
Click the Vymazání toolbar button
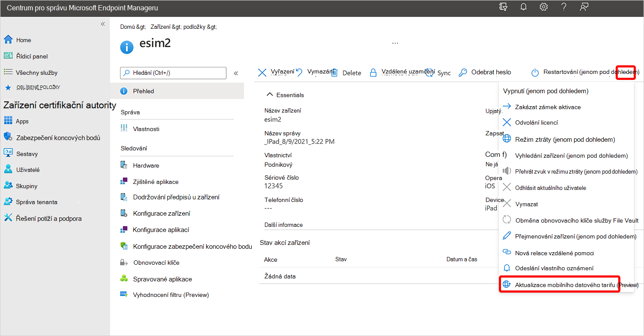pos(316,72)
